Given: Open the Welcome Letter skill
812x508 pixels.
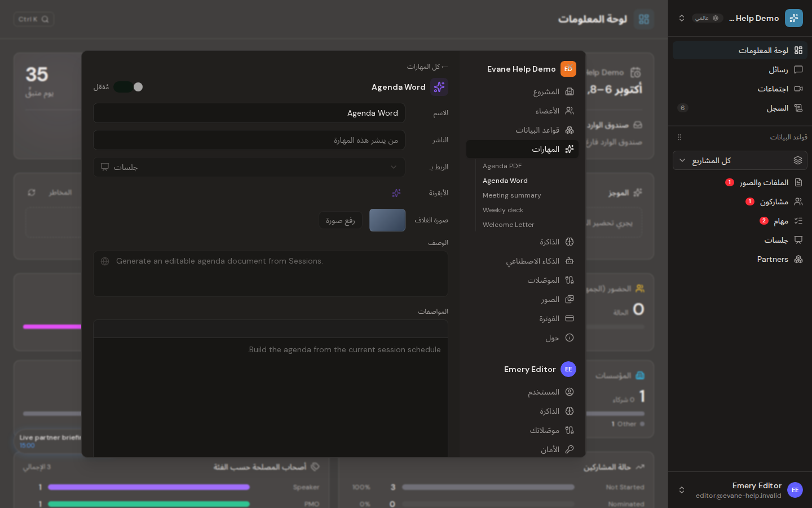Looking at the screenshot, I should (x=509, y=225).
